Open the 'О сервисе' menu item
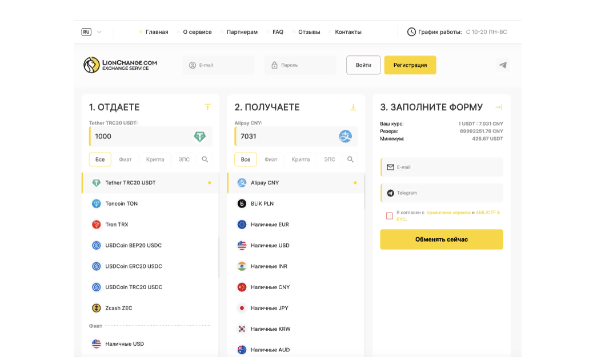The height and width of the screenshot is (364, 589). [197, 32]
